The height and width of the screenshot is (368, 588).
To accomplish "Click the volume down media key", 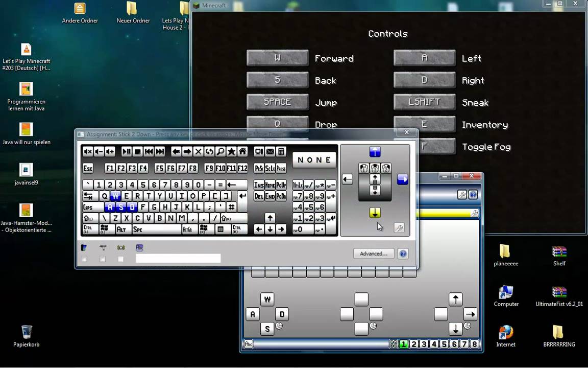I will coord(99,152).
